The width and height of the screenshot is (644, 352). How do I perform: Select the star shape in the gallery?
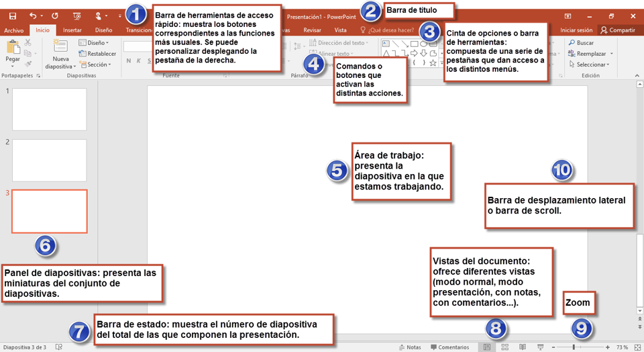(x=433, y=63)
